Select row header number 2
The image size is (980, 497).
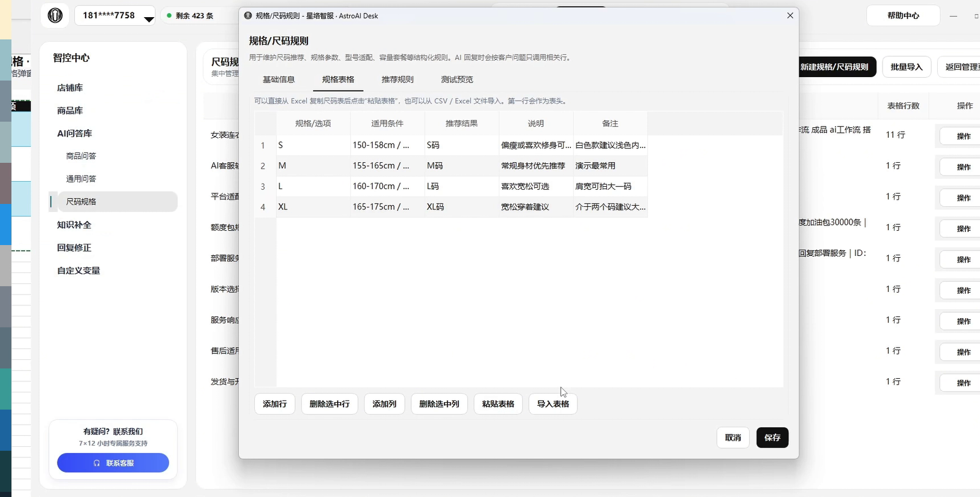click(265, 166)
